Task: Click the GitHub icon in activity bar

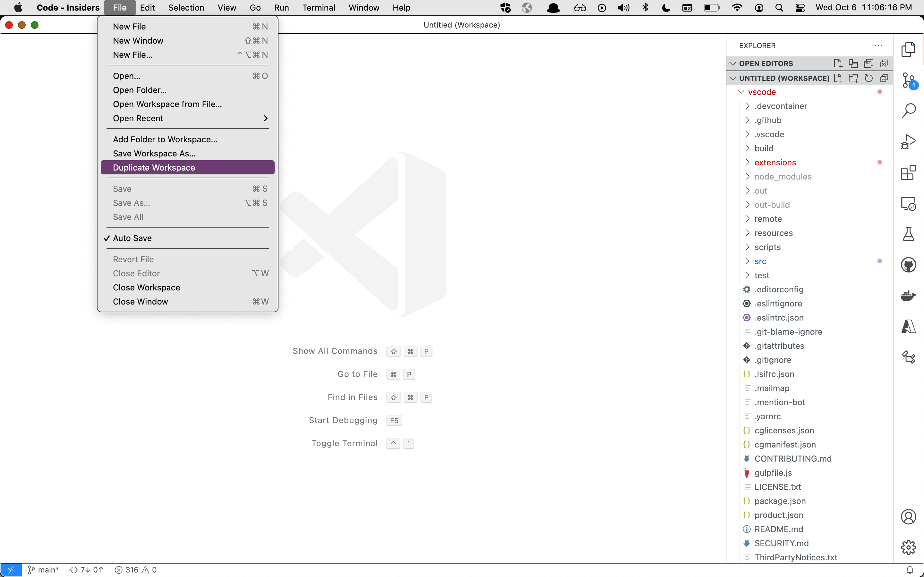Action: (x=909, y=264)
